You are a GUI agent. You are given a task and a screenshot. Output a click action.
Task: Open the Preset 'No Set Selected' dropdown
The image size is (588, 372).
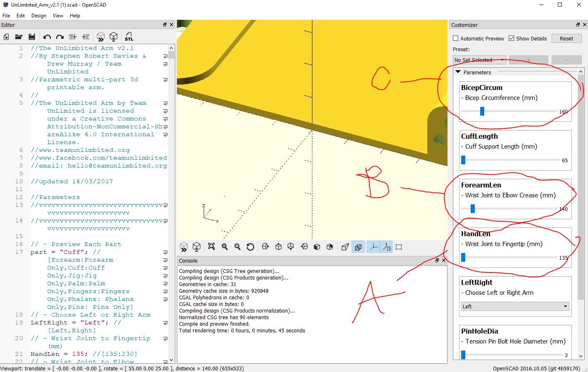479,60
